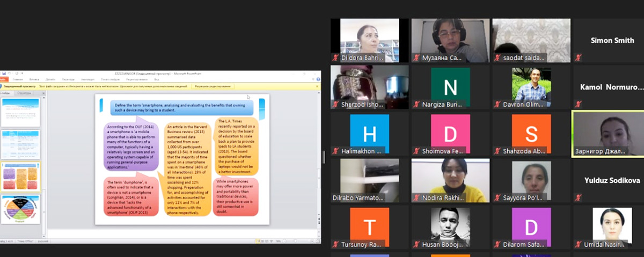Click PowerPoint help icon at ribbon right end
This screenshot has height=257, width=644.
(x=318, y=79)
